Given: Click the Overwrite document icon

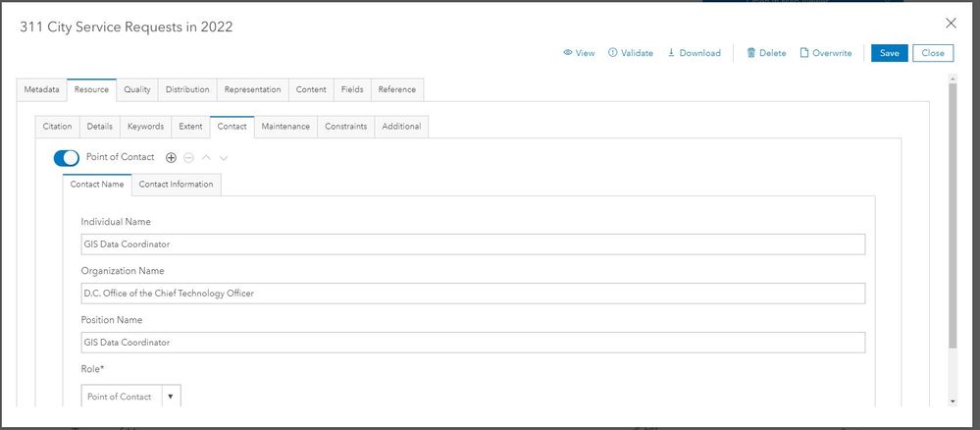Looking at the screenshot, I should [x=804, y=53].
